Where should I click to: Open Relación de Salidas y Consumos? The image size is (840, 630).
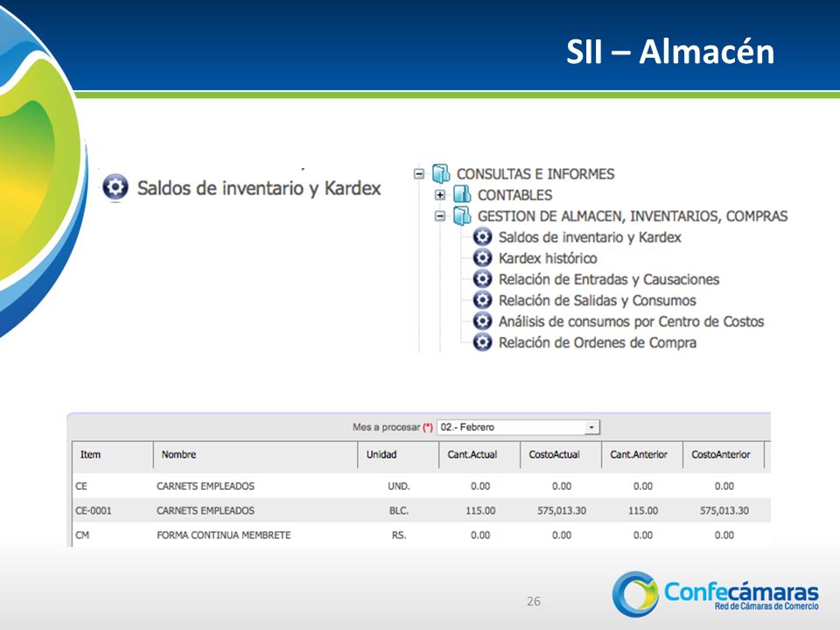tap(598, 300)
